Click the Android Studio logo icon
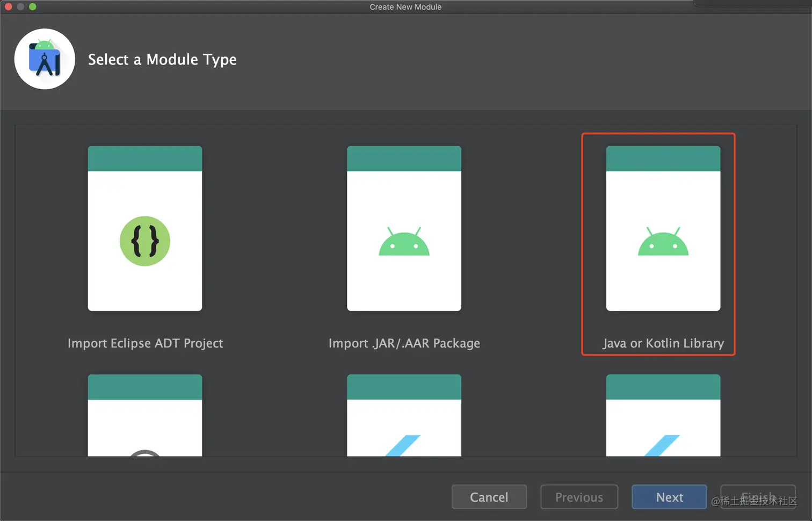This screenshot has height=521, width=812. pyautogui.click(x=45, y=59)
